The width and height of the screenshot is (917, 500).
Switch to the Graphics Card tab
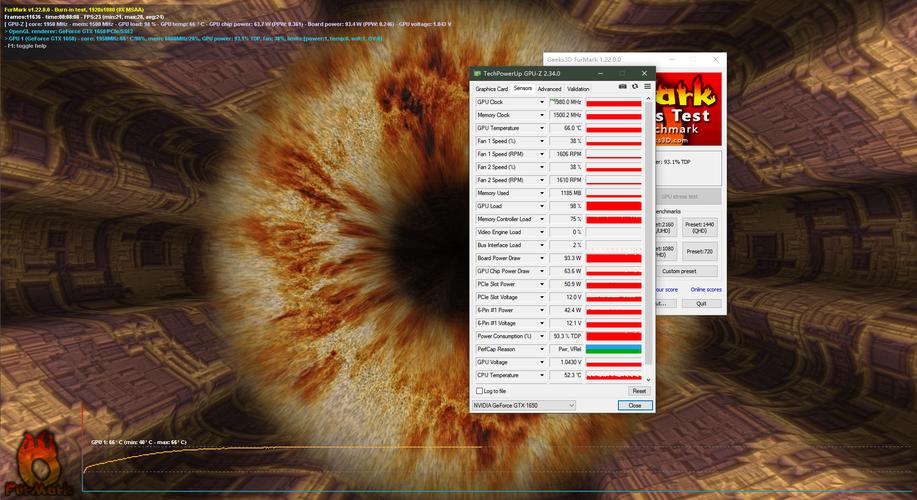point(491,89)
